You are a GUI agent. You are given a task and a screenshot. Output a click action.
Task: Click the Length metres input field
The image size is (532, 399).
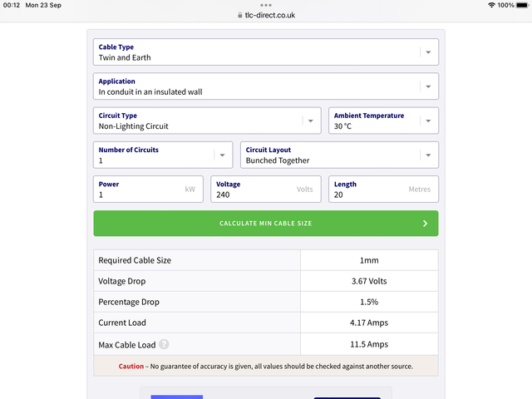tap(383, 190)
